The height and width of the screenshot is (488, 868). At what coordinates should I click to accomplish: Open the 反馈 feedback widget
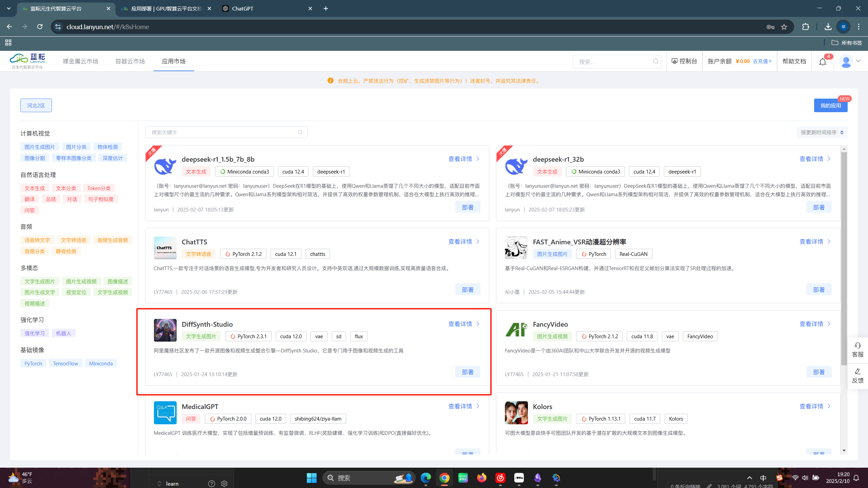pos(857,376)
